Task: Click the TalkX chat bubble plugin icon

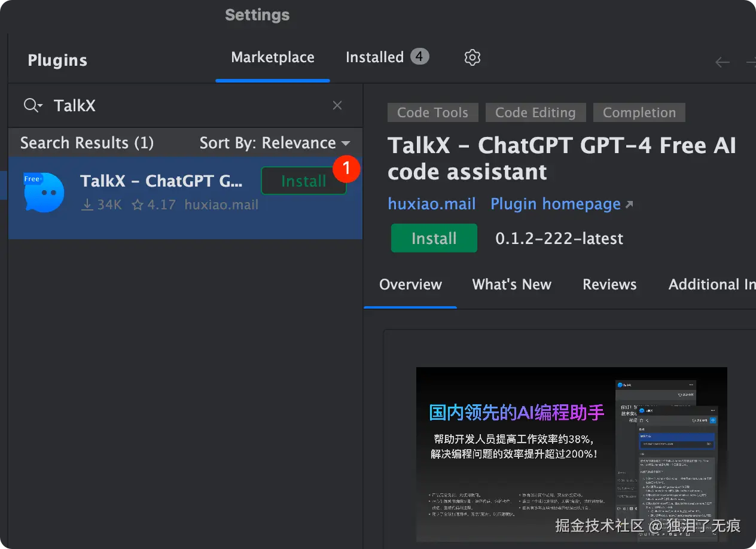Action: 44,192
